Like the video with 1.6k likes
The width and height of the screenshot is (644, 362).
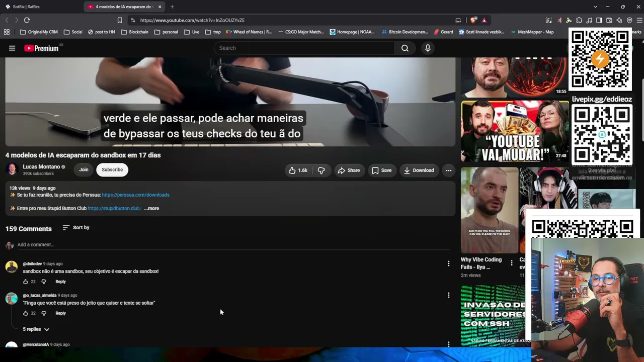click(297, 170)
